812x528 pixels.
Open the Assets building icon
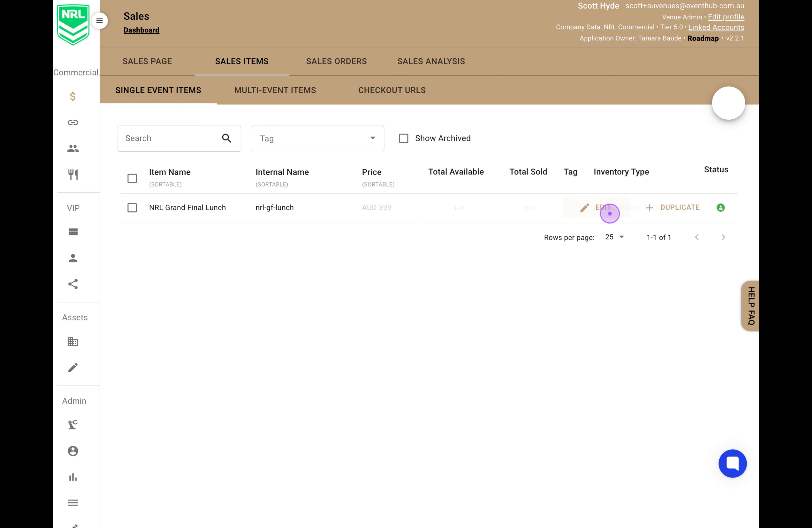[73, 341]
